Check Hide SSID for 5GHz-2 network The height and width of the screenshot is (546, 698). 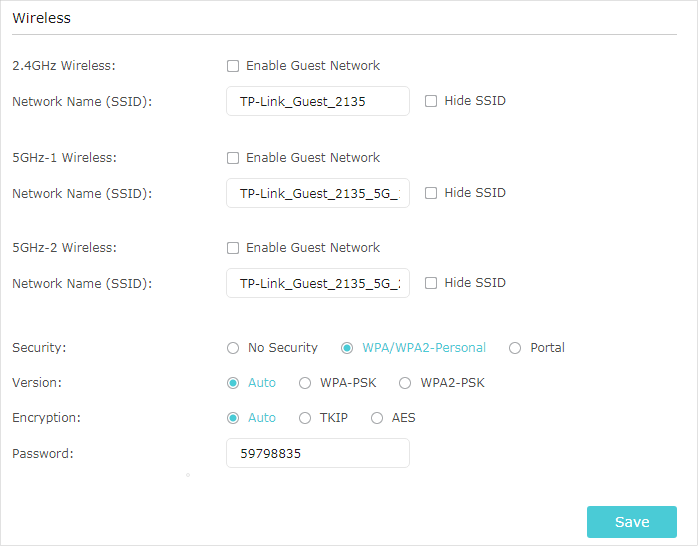point(430,283)
